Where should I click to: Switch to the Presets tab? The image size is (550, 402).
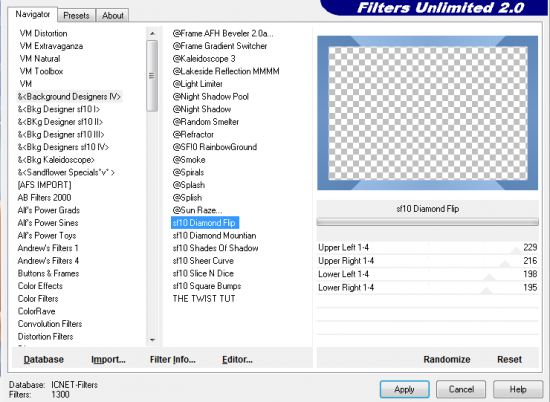pyautogui.click(x=76, y=15)
